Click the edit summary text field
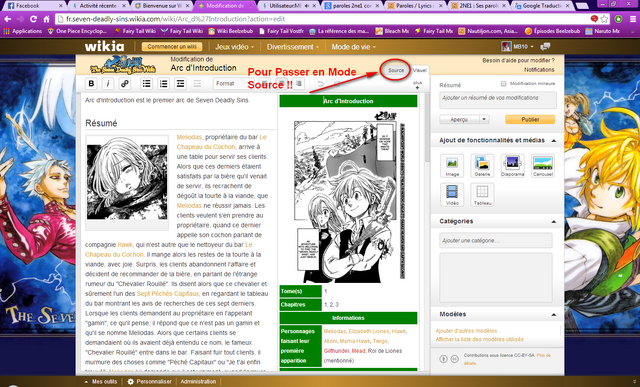640x387 pixels. (498, 100)
